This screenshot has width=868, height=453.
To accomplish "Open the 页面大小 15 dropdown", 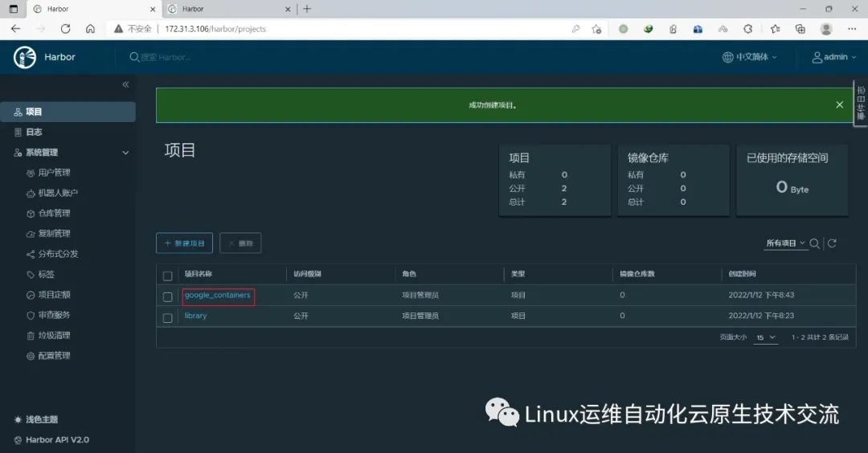I will pos(766,337).
